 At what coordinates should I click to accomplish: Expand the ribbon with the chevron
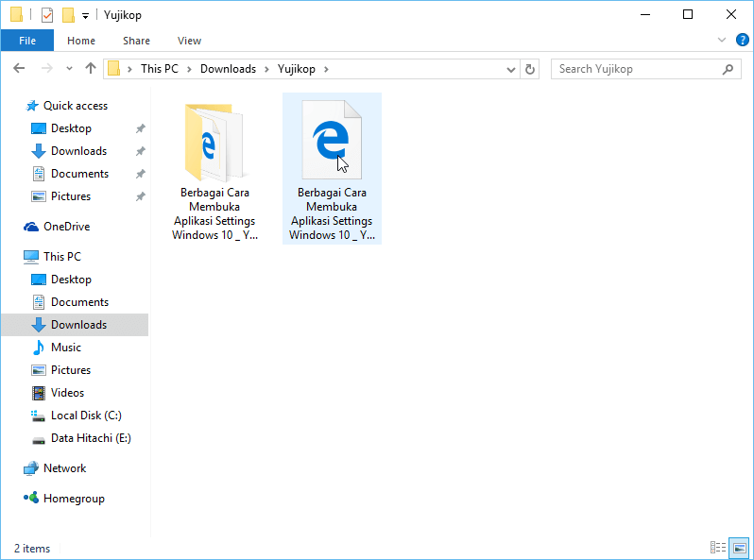(721, 40)
